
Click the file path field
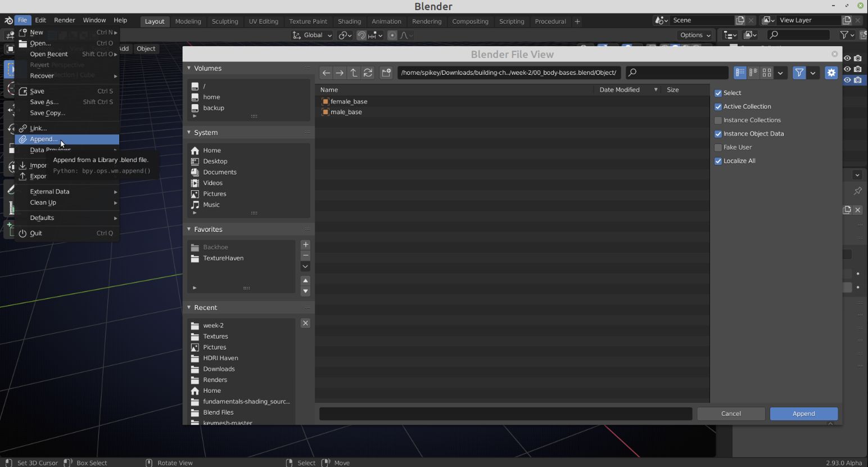tap(509, 73)
